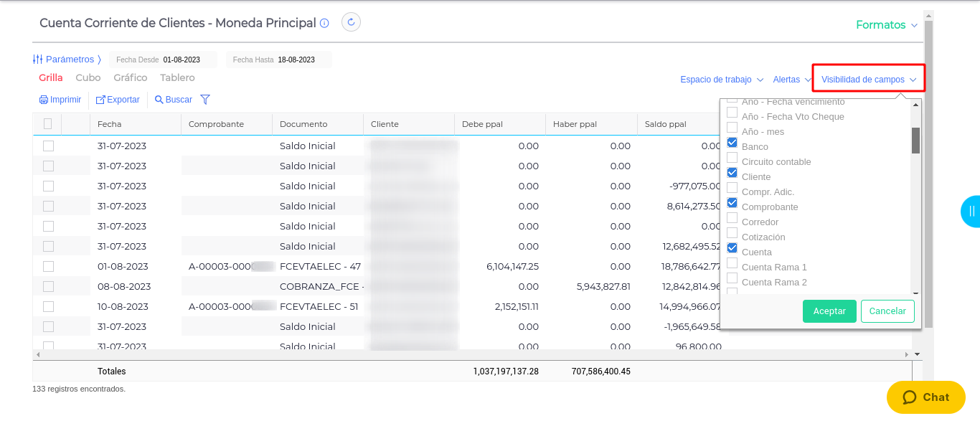
Task: Click the Exportar export icon
Action: point(100,100)
